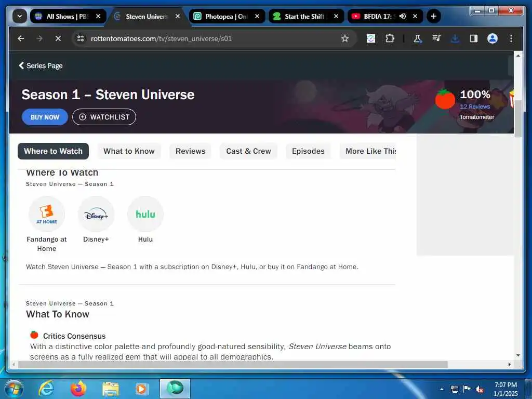This screenshot has width=532, height=399.
Task: Return to the Series Page
Action: pos(41,65)
